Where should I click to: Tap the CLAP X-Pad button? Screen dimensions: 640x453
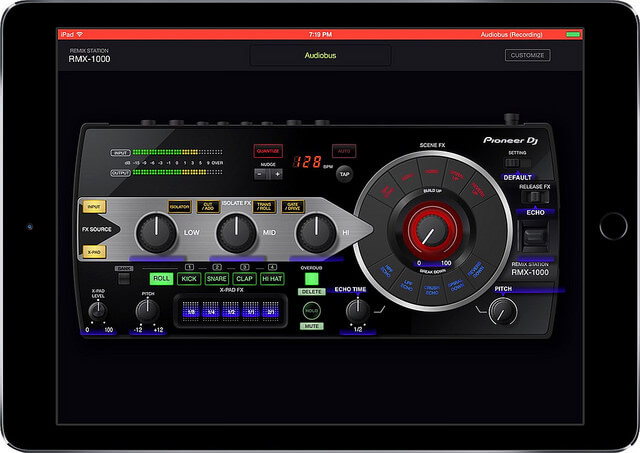click(244, 279)
